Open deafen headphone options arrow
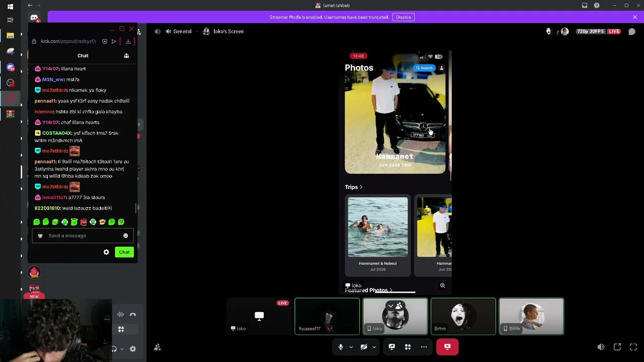 [122, 349]
